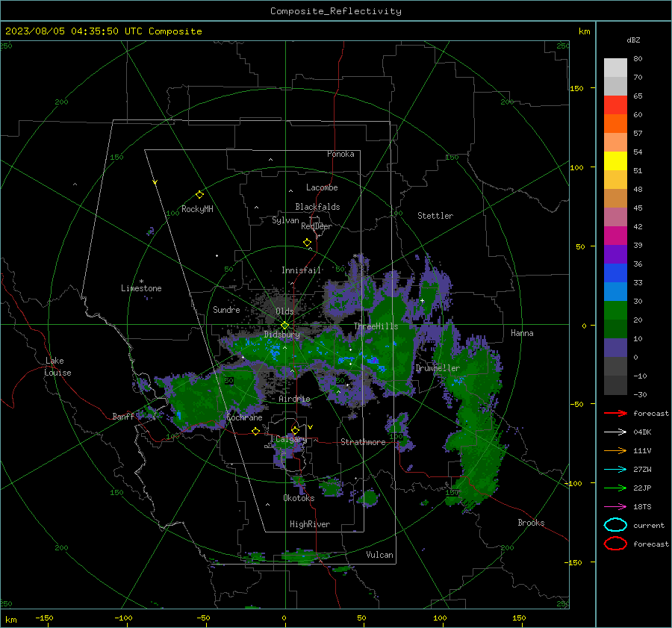Click the yellow diamond marker near RockyMH
Screen dimensions: 672x628
(199, 195)
